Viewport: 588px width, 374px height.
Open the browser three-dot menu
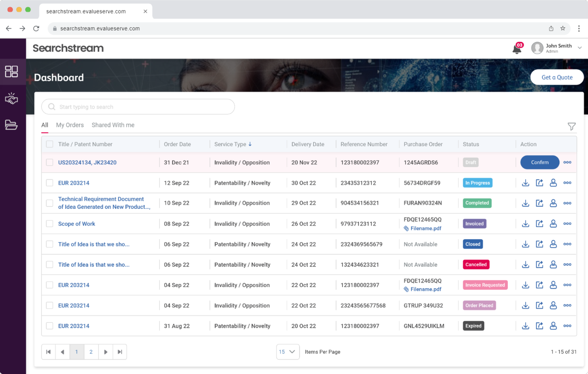(579, 28)
